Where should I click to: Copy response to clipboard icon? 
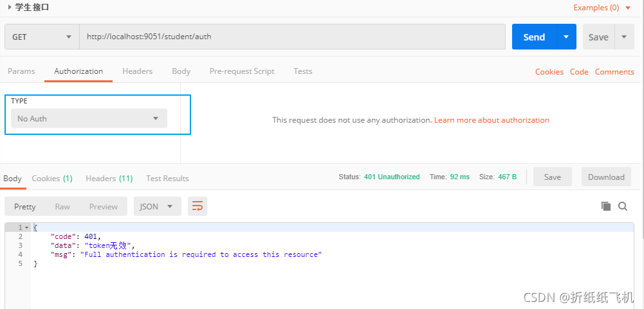[x=606, y=206]
